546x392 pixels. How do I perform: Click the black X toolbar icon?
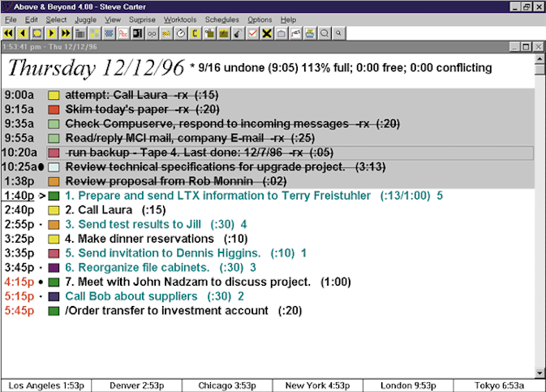266,33
